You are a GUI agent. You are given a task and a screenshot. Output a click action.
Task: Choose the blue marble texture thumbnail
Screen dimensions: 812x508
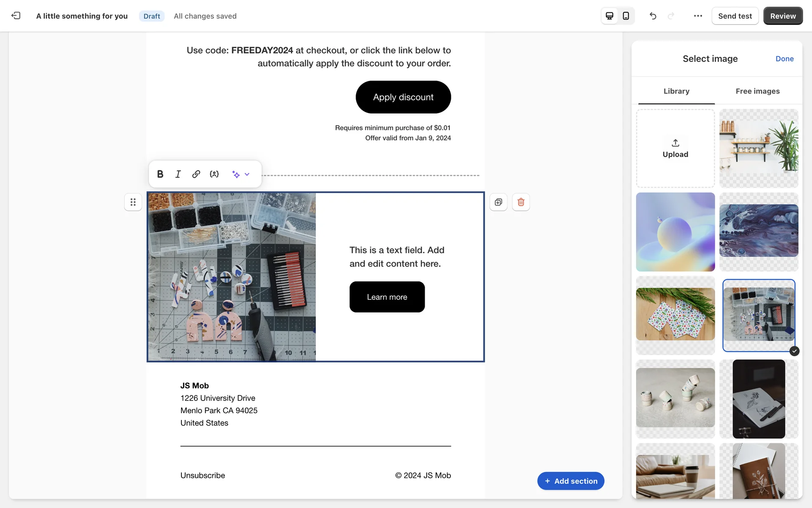point(759,231)
